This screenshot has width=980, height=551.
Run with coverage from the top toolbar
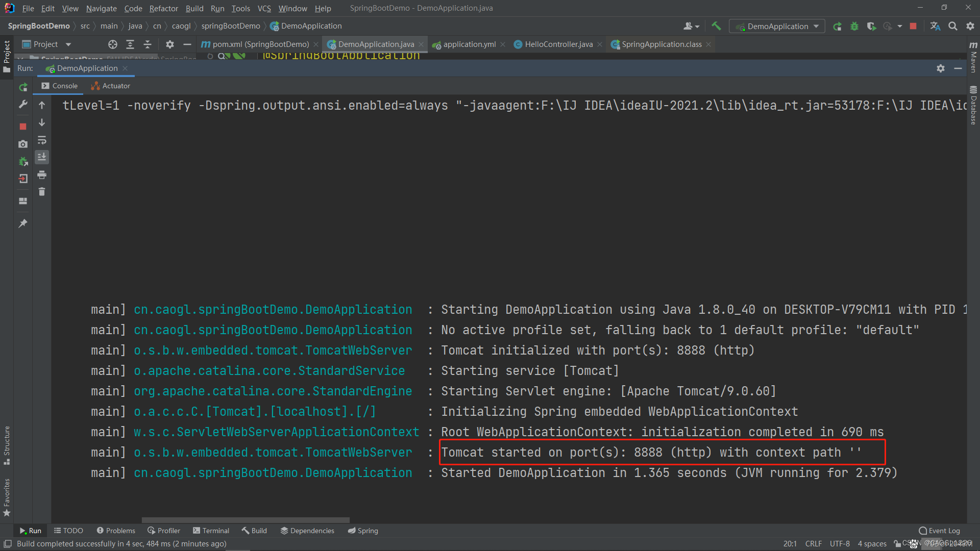[x=871, y=26]
